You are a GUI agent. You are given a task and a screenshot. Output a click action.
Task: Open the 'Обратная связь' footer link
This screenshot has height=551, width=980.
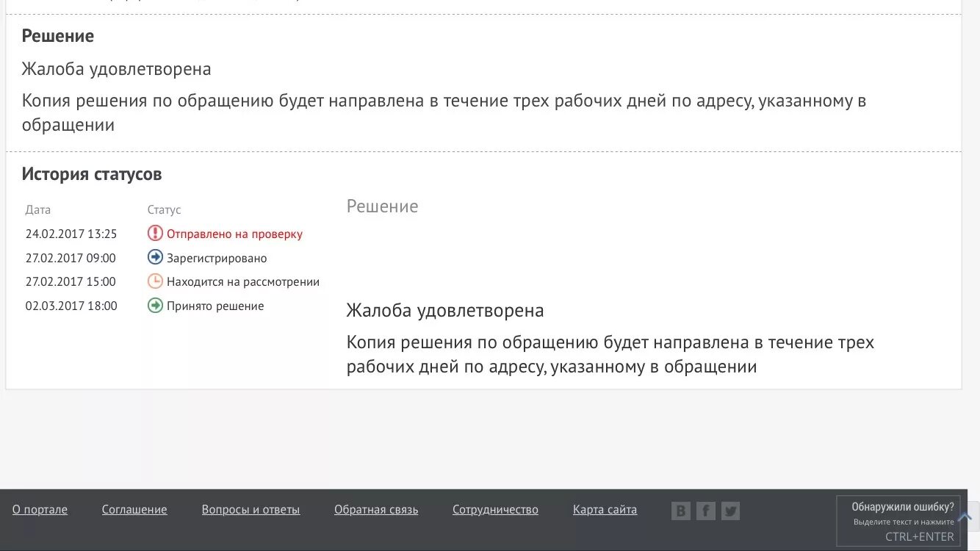click(x=376, y=509)
